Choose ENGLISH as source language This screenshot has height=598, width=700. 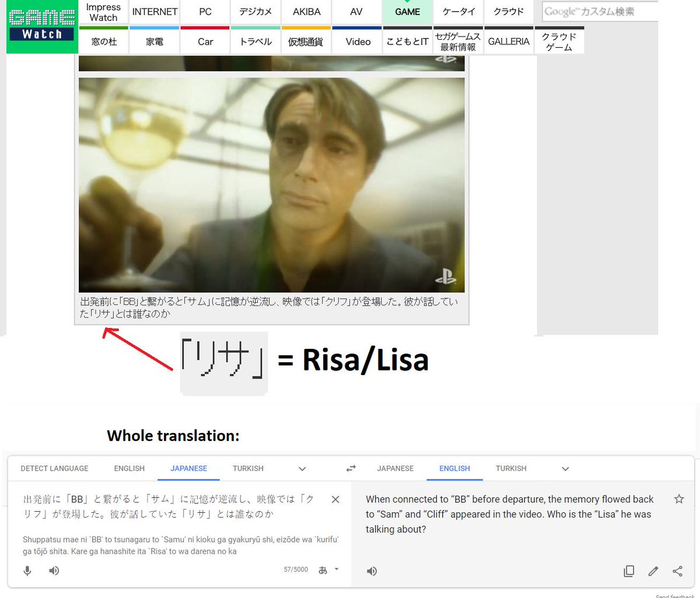(x=129, y=468)
